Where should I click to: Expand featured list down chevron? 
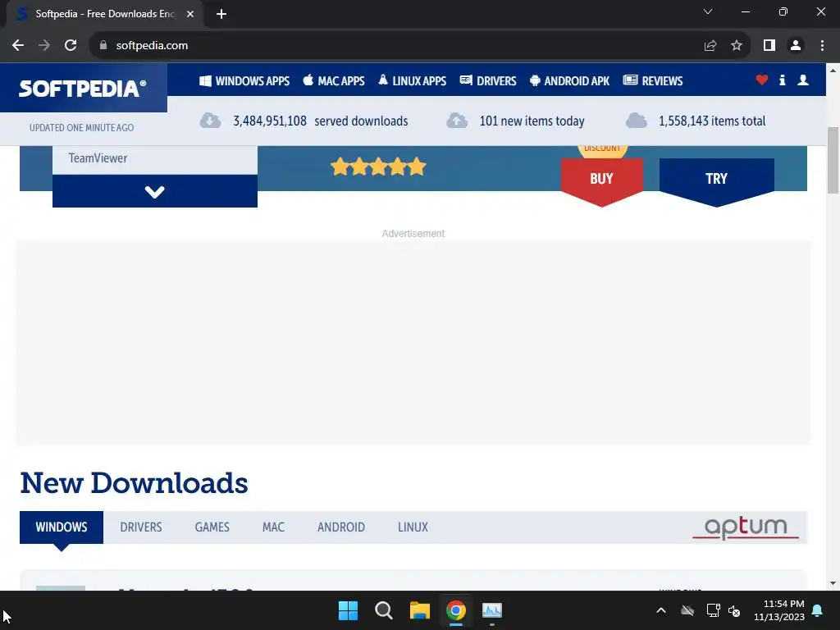pos(155,191)
